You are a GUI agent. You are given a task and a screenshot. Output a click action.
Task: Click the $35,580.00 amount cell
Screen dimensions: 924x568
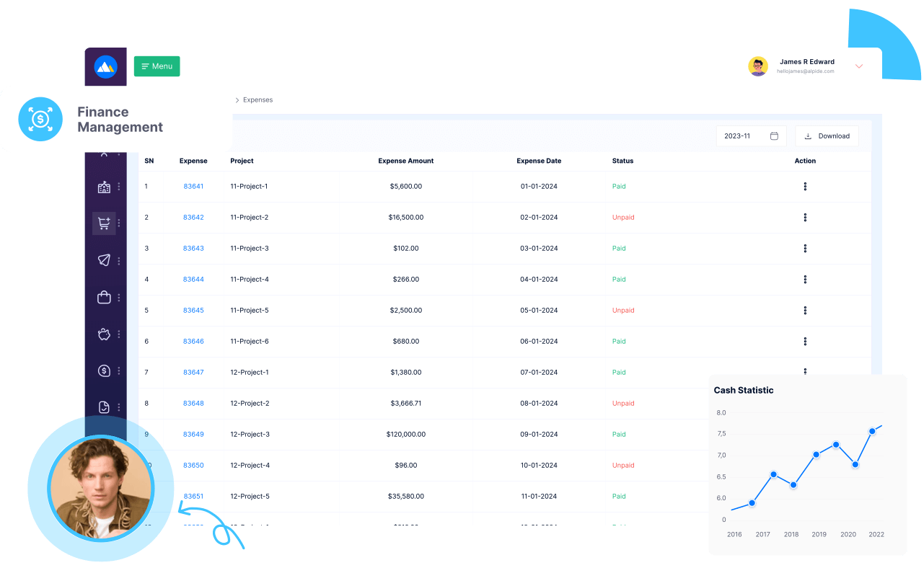(x=405, y=496)
